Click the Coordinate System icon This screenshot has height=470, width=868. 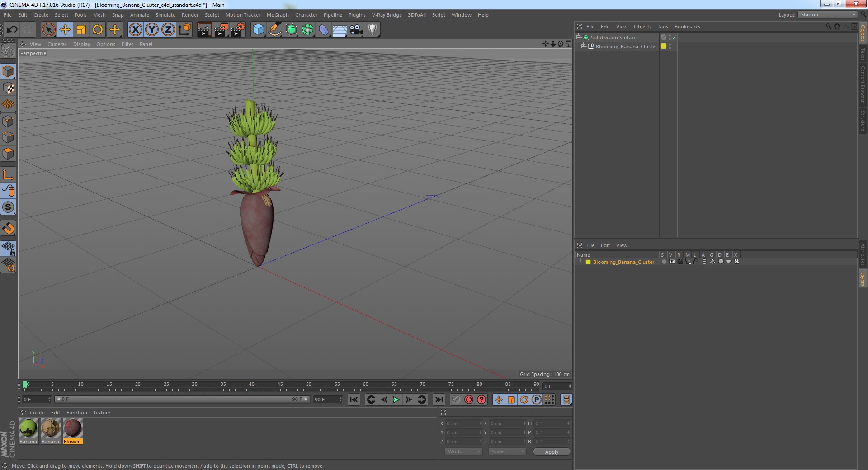click(184, 30)
